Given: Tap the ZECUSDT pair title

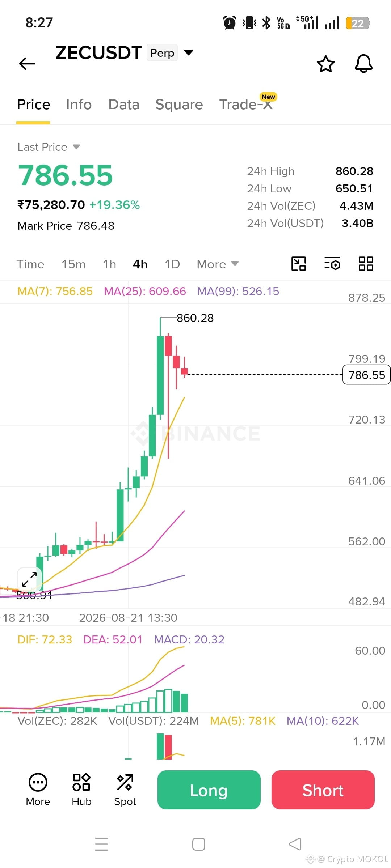Looking at the screenshot, I should (x=98, y=53).
